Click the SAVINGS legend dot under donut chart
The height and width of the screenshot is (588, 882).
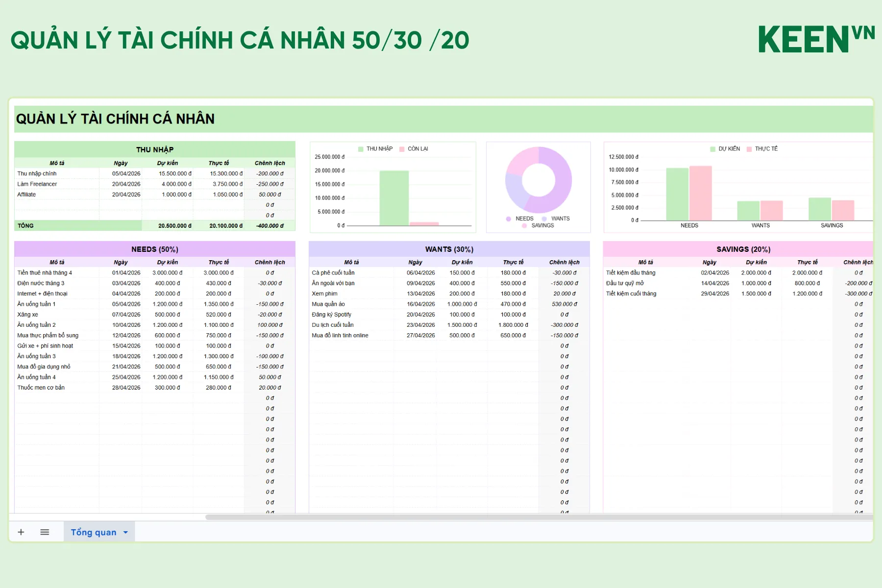[524, 226]
